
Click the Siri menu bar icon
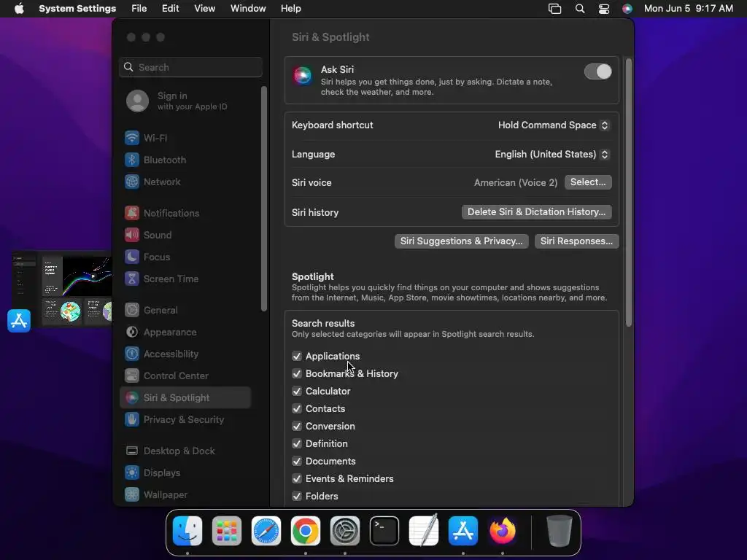[x=627, y=9]
